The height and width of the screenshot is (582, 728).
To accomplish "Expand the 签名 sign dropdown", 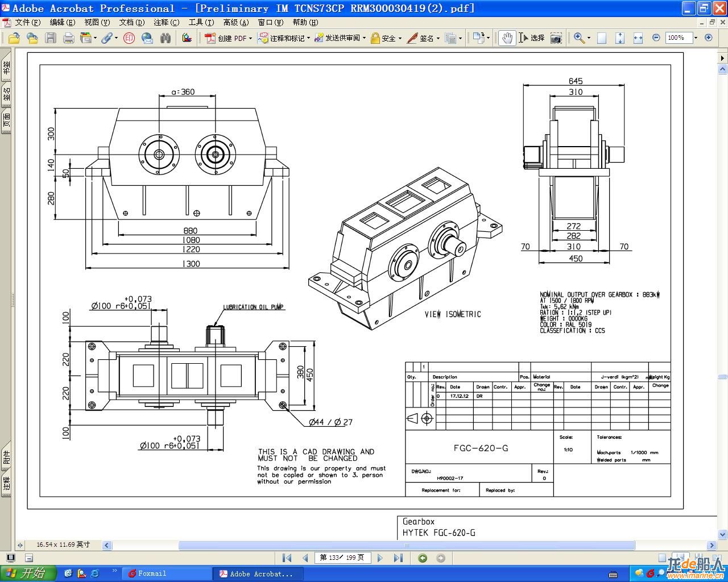I will click(x=438, y=38).
